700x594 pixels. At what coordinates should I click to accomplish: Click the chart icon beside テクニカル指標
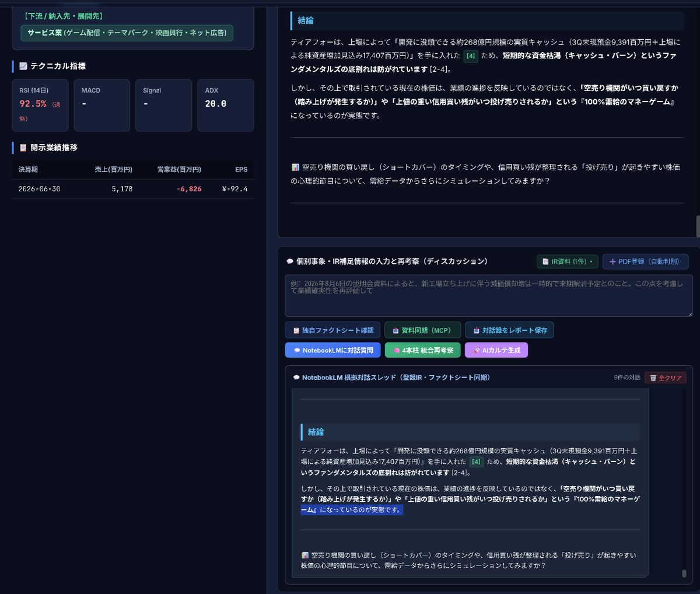[23, 67]
